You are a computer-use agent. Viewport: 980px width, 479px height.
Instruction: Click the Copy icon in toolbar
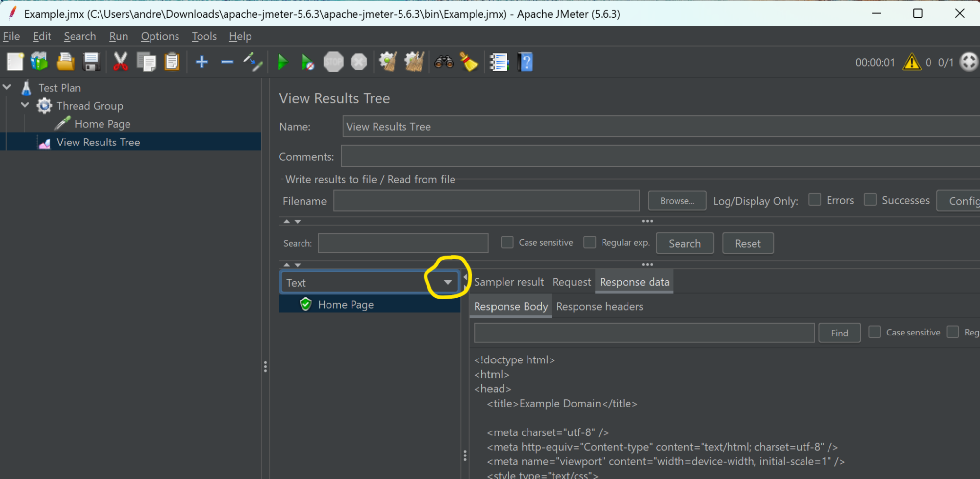click(146, 62)
